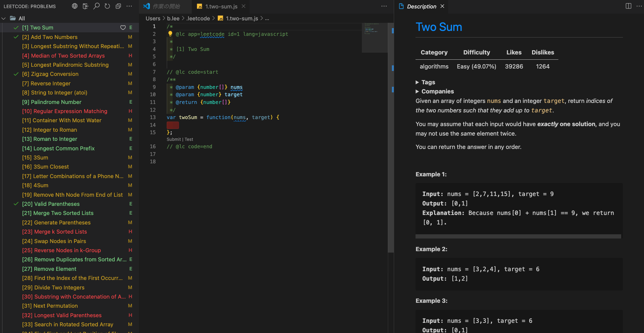Viewport: 644px width, 333px height.
Task: Open [25] Reverse Nodes in k-Group
Action: [70, 250]
